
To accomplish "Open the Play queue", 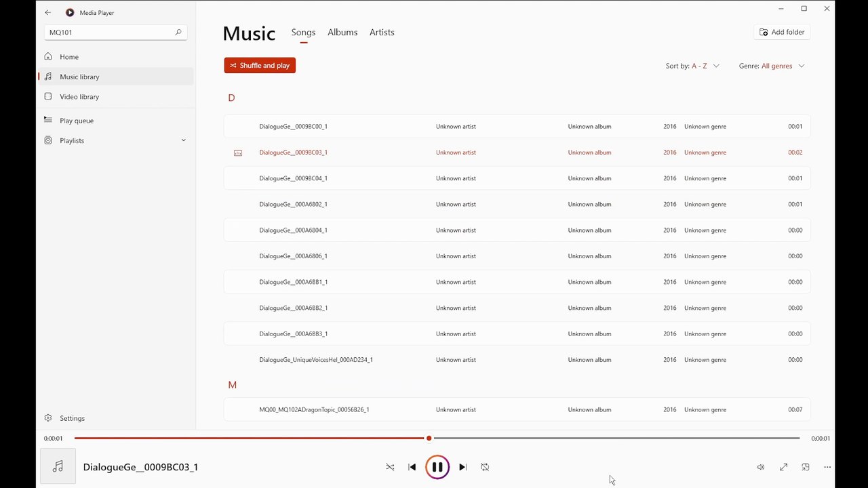I will 116,121.
